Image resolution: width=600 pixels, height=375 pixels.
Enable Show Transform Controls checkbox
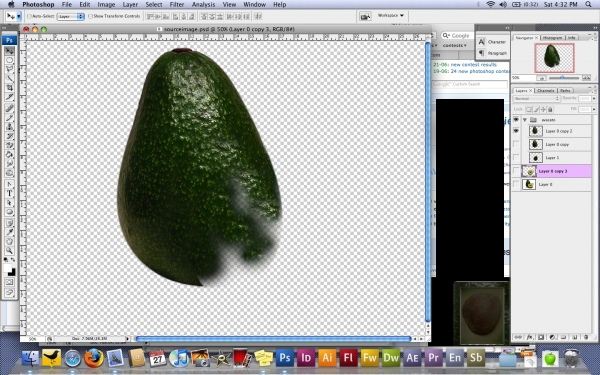pos(90,16)
